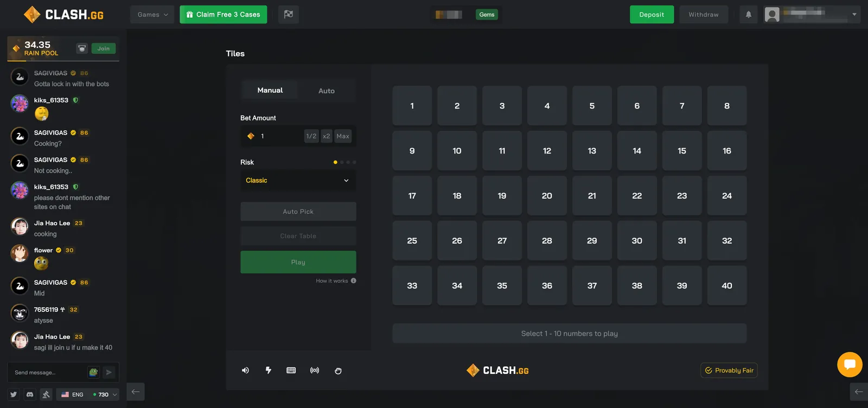This screenshot has width=868, height=408.
Task: Open the notifications bell
Action: click(x=749, y=15)
